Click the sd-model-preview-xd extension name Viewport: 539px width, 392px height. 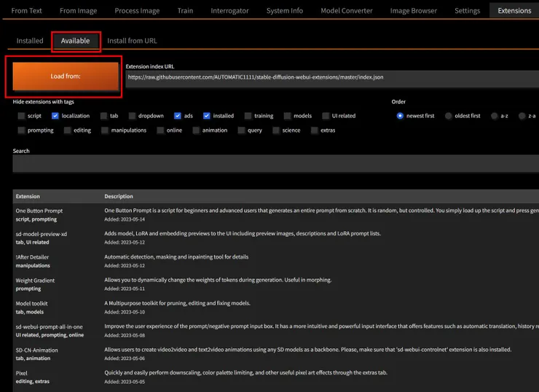click(42, 234)
